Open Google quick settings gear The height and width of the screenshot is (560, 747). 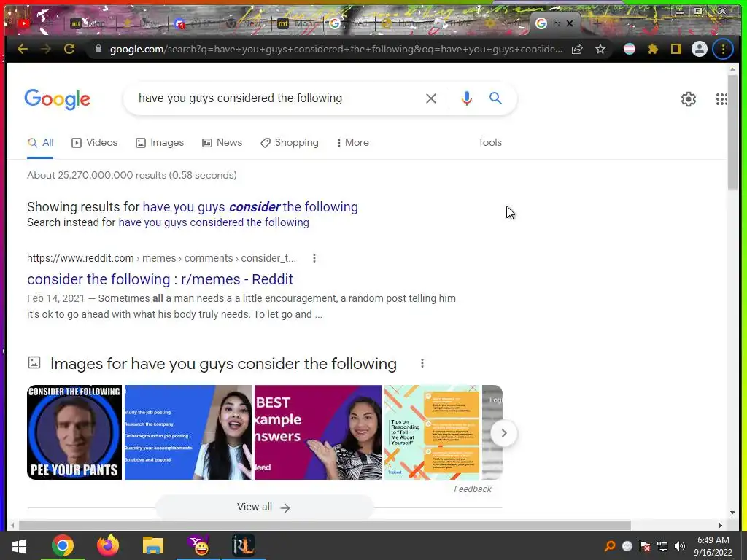pyautogui.click(x=689, y=99)
